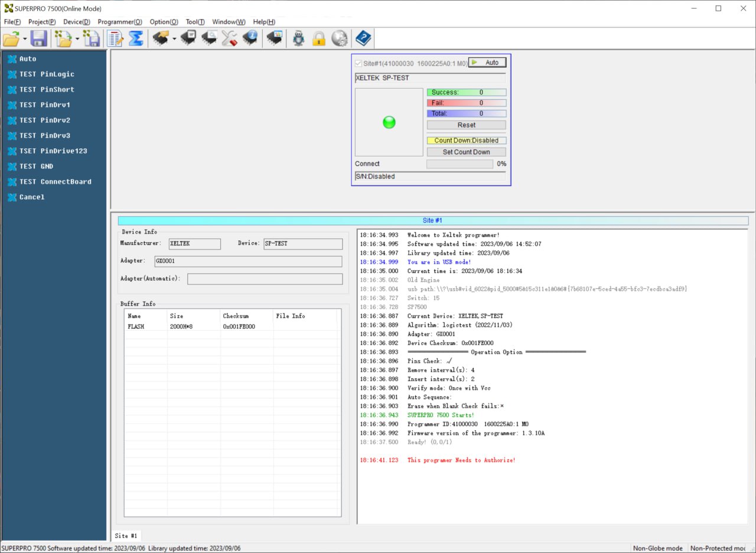Open the Window menu

click(229, 22)
